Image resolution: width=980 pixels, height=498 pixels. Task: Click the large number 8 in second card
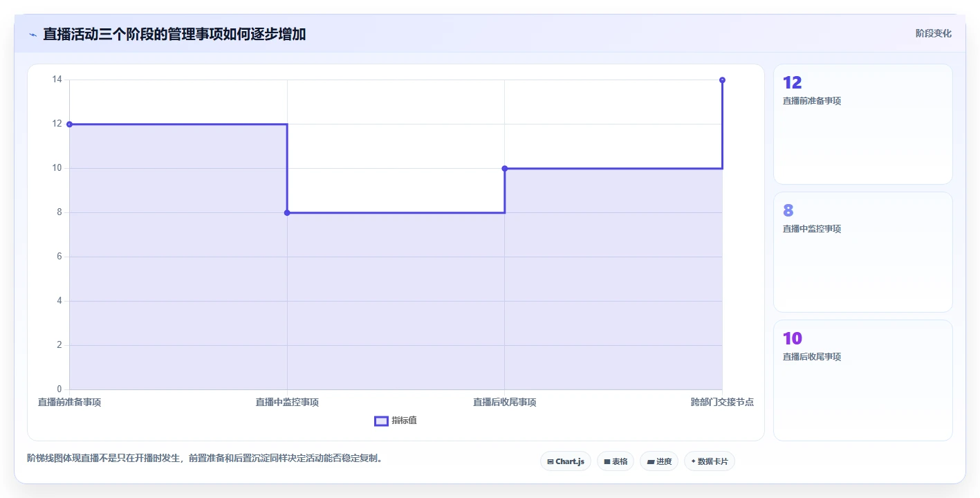pyautogui.click(x=788, y=211)
